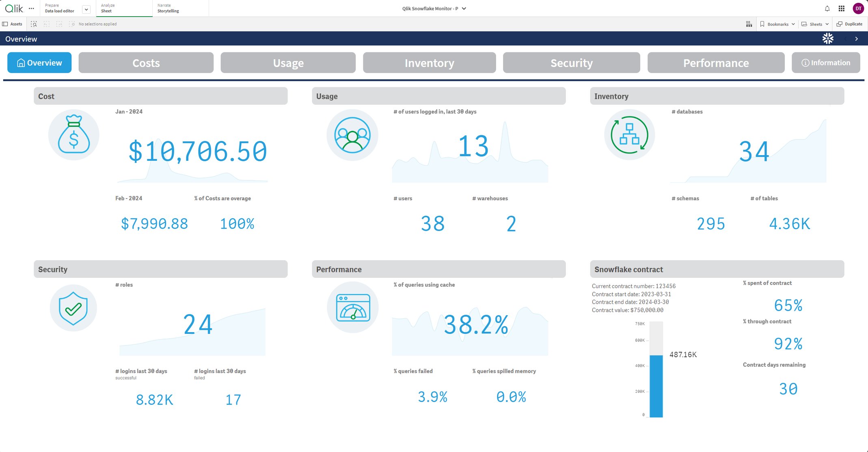This screenshot has width=868, height=452.
Task: Click the 65% spent of contract value
Action: [x=788, y=305]
